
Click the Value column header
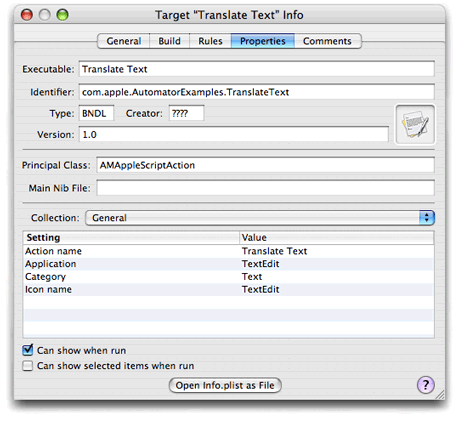pyautogui.click(x=337, y=238)
